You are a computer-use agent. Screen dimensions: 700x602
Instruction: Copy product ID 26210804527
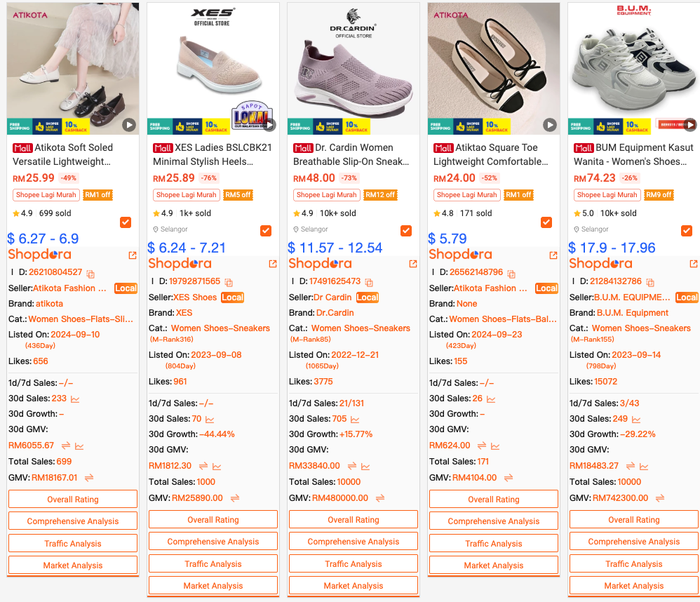[90, 274]
